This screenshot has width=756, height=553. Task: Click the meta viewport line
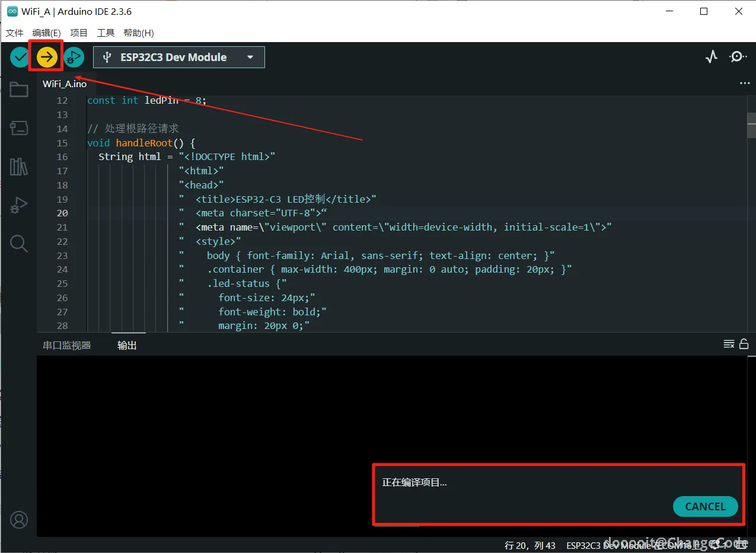click(x=395, y=228)
